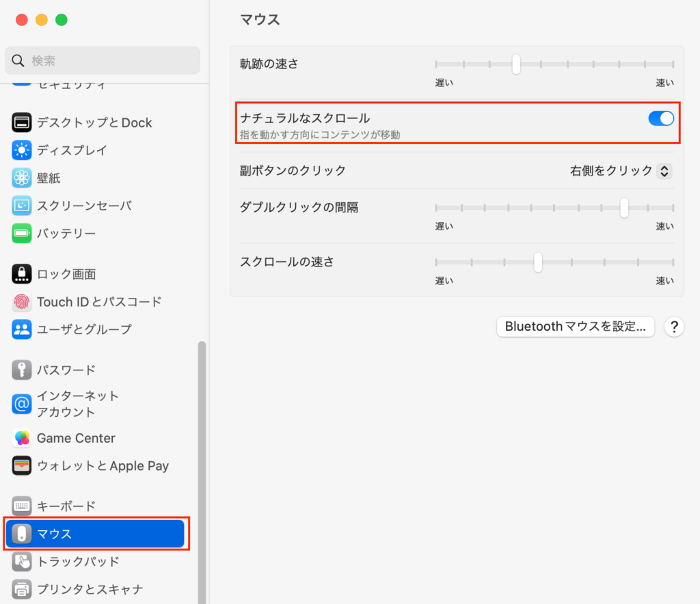Click the キーボード keyboard icon

point(21,506)
